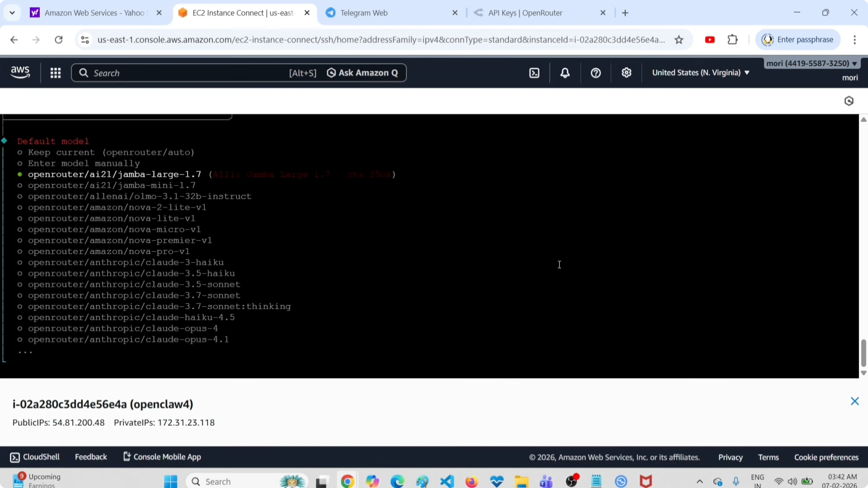Viewport: 868px width, 488px height.
Task: Open the AWS services grid menu
Action: (56, 73)
